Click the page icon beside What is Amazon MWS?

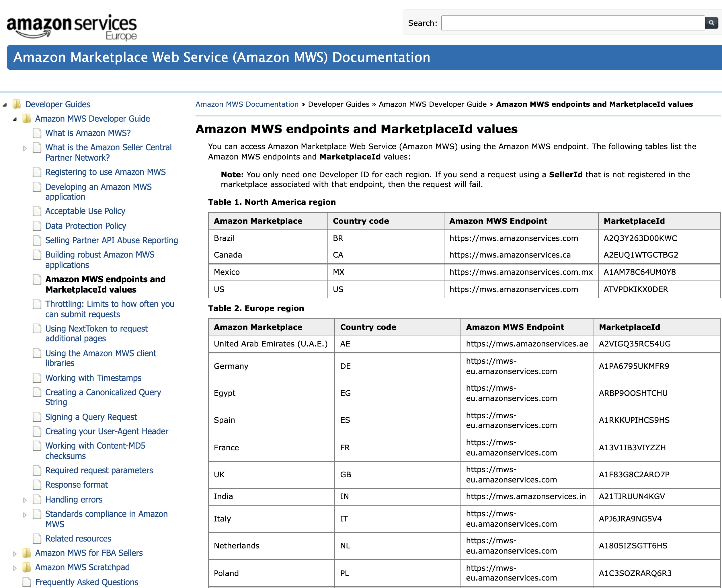pos(37,133)
